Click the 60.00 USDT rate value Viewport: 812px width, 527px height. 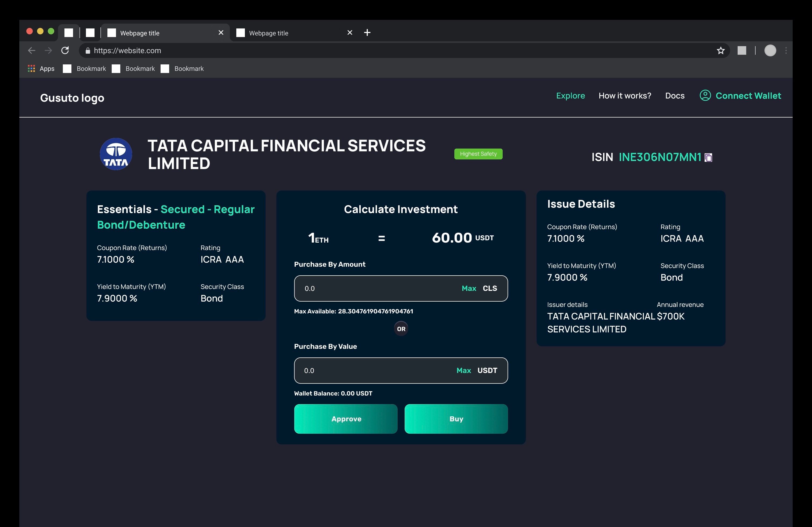(x=463, y=237)
